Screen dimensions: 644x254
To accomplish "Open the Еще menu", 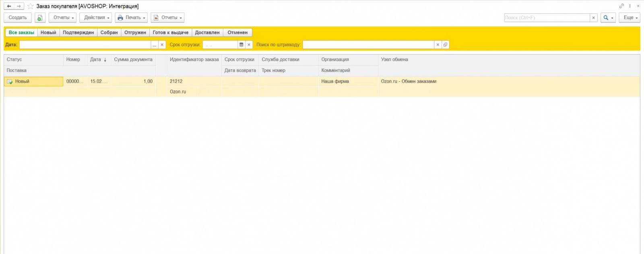I will coord(630,18).
